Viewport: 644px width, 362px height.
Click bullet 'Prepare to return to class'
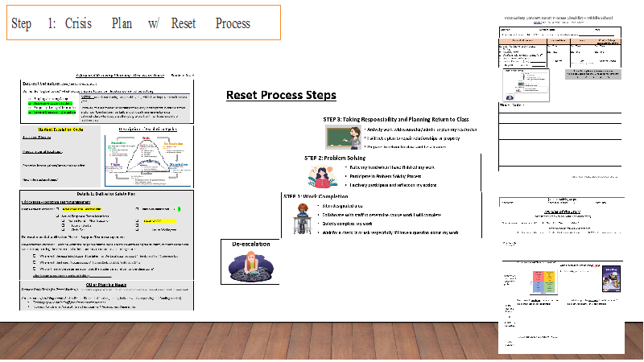pyautogui.click(x=407, y=147)
